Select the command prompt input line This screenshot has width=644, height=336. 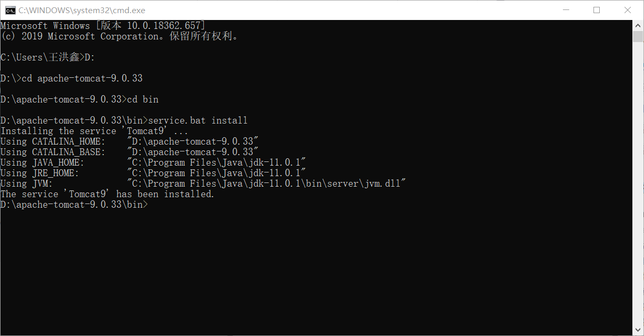(x=74, y=204)
